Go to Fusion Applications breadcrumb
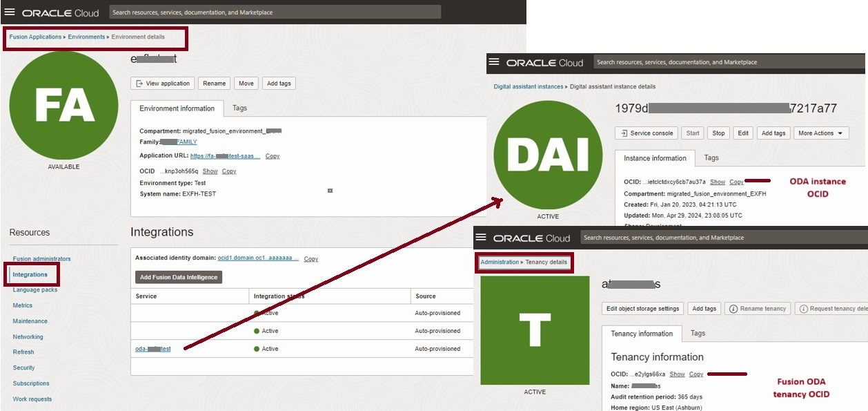The width and height of the screenshot is (868, 411). click(x=35, y=37)
